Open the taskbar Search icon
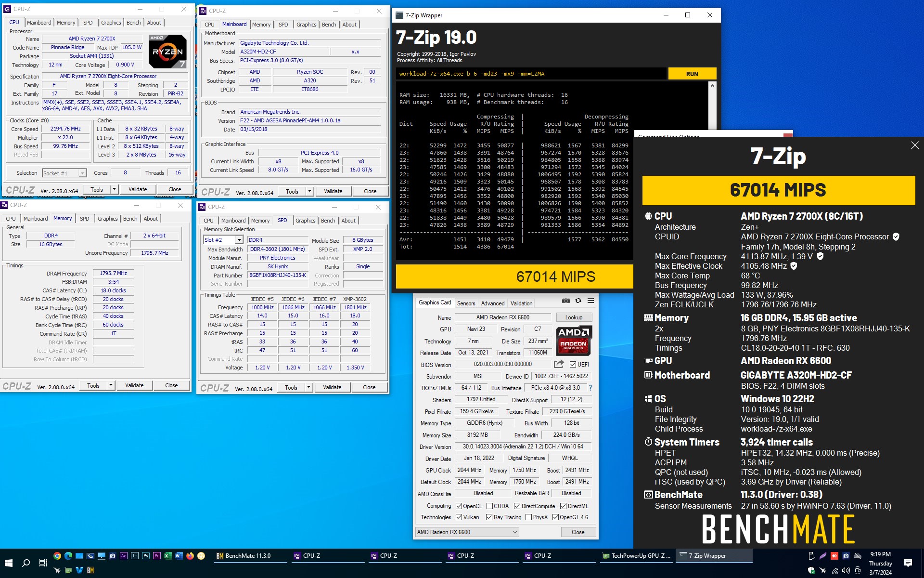The image size is (924, 578). 26,563
